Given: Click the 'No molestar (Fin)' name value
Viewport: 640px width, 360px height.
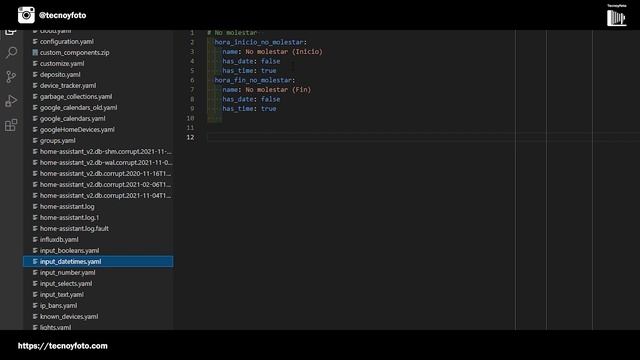Looking at the screenshot, I should click(x=278, y=90).
